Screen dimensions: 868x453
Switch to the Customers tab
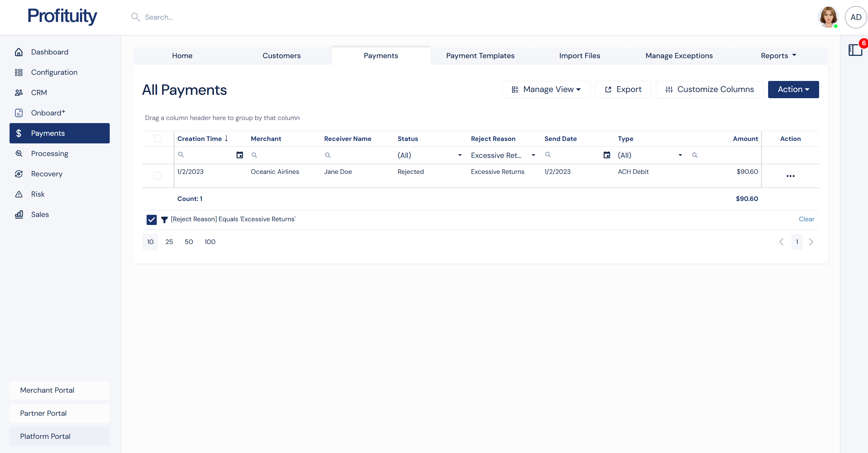point(281,55)
